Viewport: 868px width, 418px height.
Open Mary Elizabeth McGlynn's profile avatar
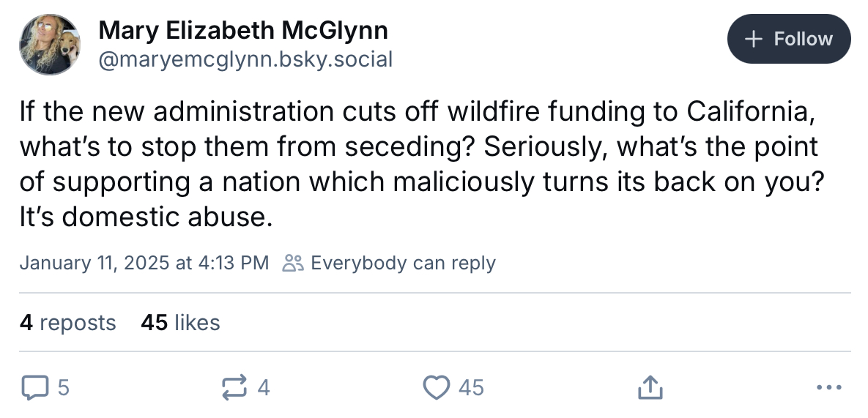coord(50,44)
